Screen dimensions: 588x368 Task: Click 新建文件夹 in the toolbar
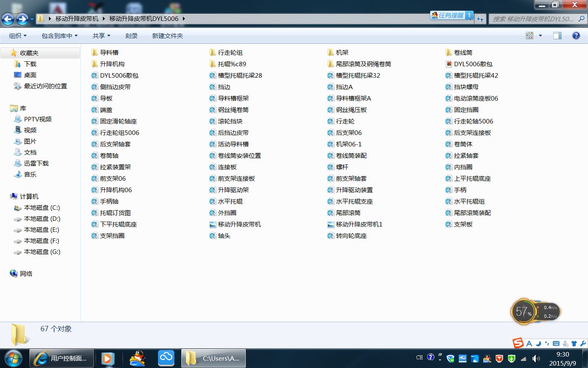167,36
